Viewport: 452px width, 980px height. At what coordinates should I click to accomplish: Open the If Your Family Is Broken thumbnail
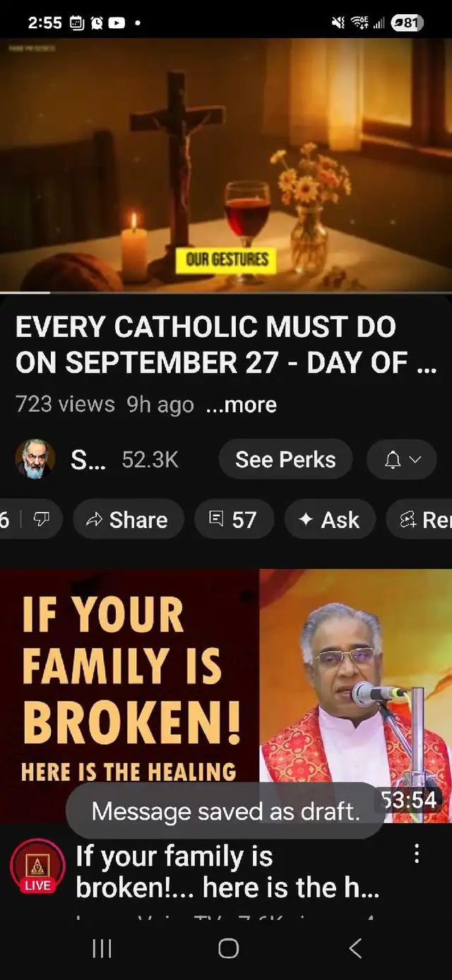click(226, 695)
